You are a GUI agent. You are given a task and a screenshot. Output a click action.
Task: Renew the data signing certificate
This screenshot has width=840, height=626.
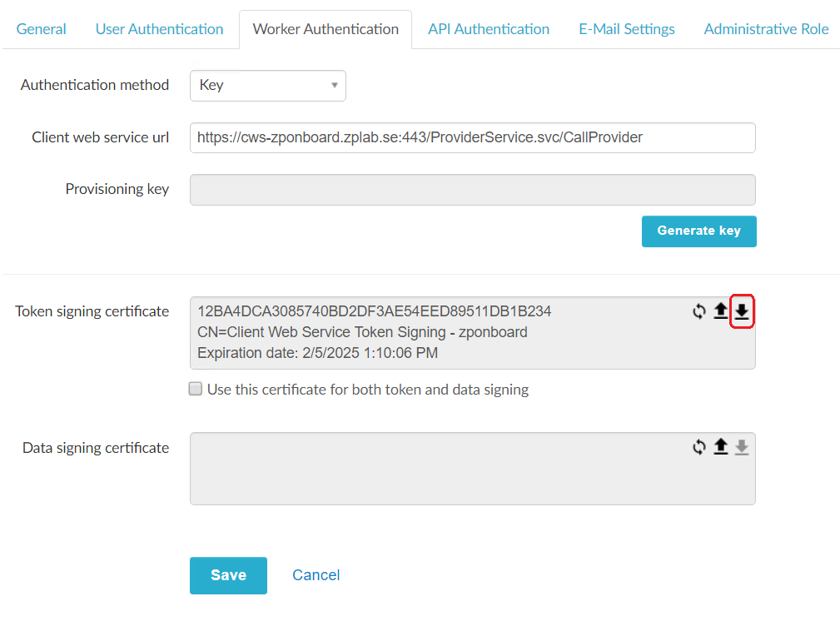(698, 447)
